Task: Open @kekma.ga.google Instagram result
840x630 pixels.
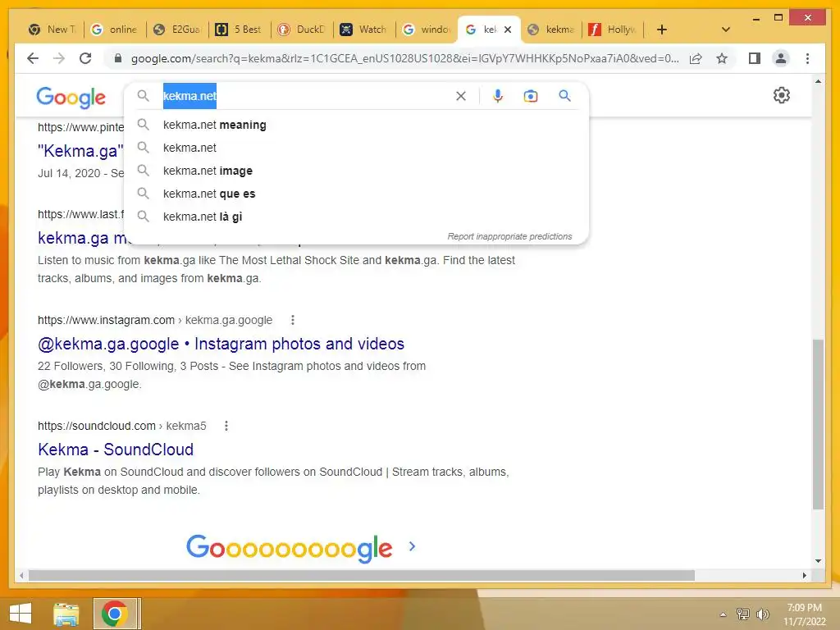Action: [x=221, y=344]
